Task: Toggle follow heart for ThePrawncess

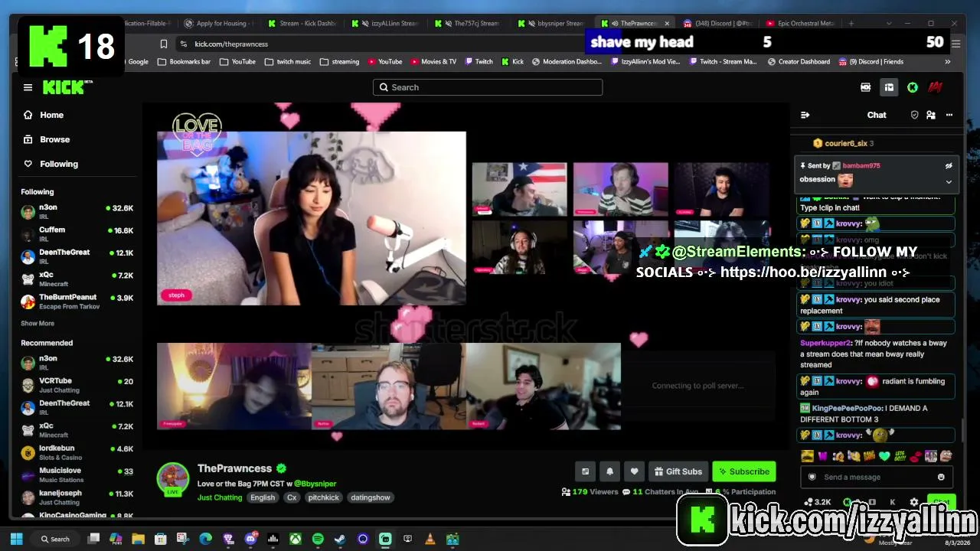Action: click(634, 471)
